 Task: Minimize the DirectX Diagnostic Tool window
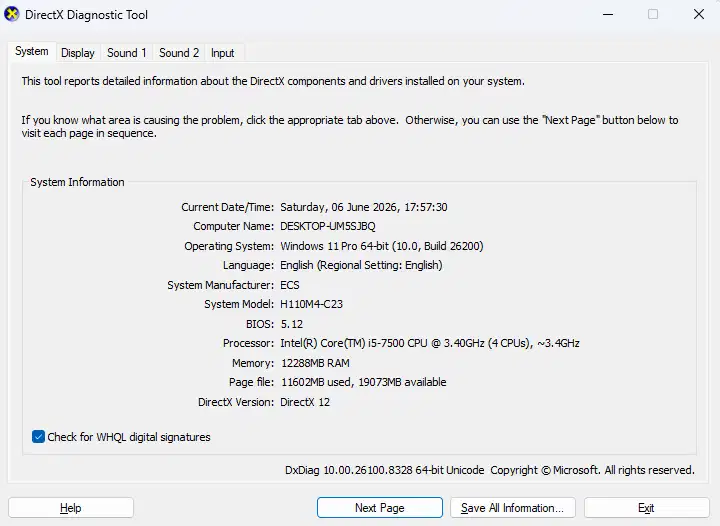pos(608,14)
